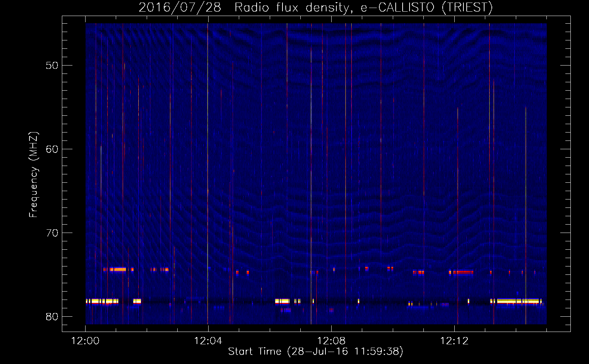Click the 60 MHz frequency tick label
589x364 pixels.
coord(52,149)
